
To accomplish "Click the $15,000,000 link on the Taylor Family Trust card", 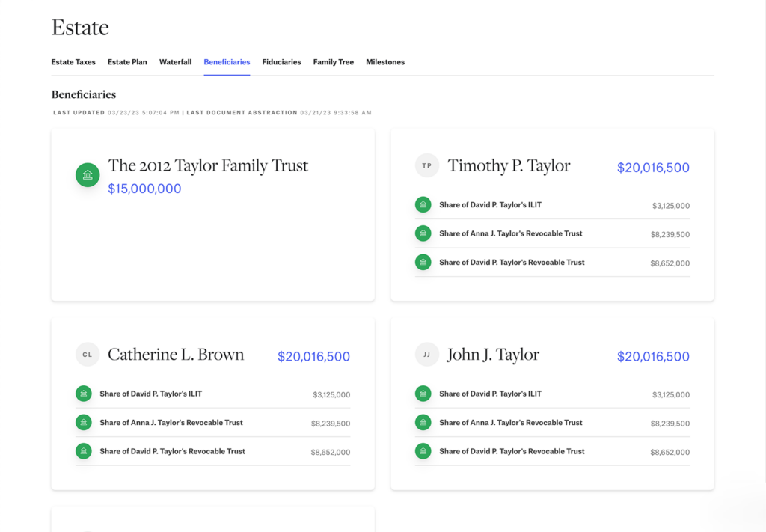I will [x=144, y=189].
